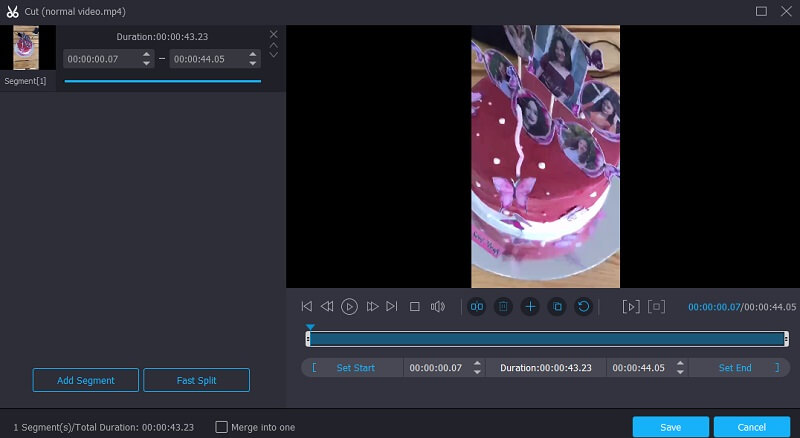Viewport: 800px width, 438px height.
Task: Click the Total Duration status text
Action: [x=104, y=427]
